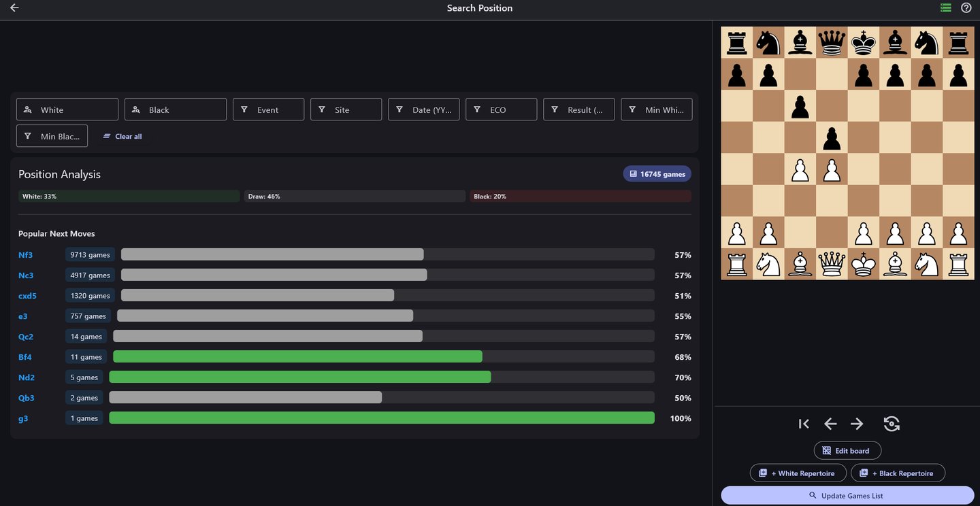Click the 70% score in Nd2 row
The height and width of the screenshot is (506, 980).
(683, 377)
